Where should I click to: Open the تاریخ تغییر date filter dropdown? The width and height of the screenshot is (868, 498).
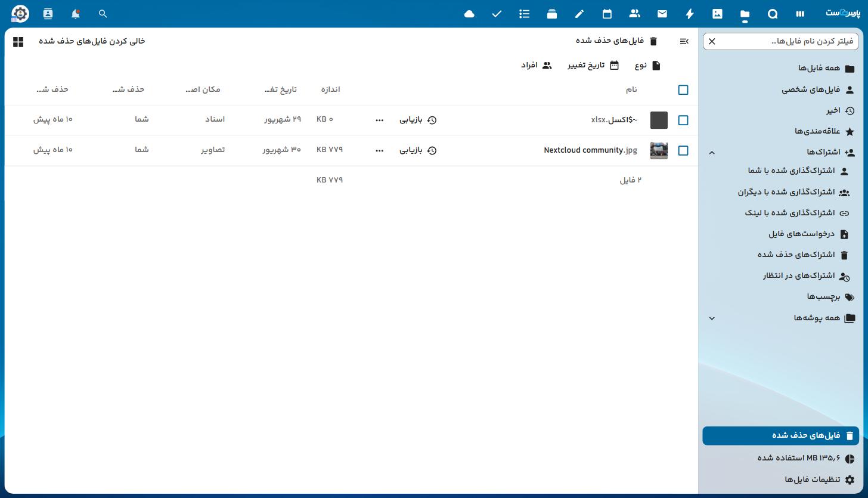593,65
